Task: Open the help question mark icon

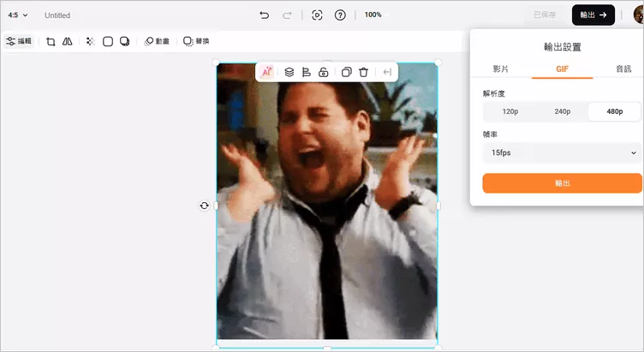Action: pyautogui.click(x=340, y=15)
